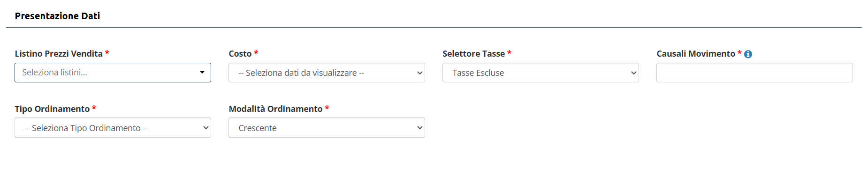The width and height of the screenshot is (868, 169).
Task: Click the chevron of Tipo Ordinamento select
Action: pos(206,128)
